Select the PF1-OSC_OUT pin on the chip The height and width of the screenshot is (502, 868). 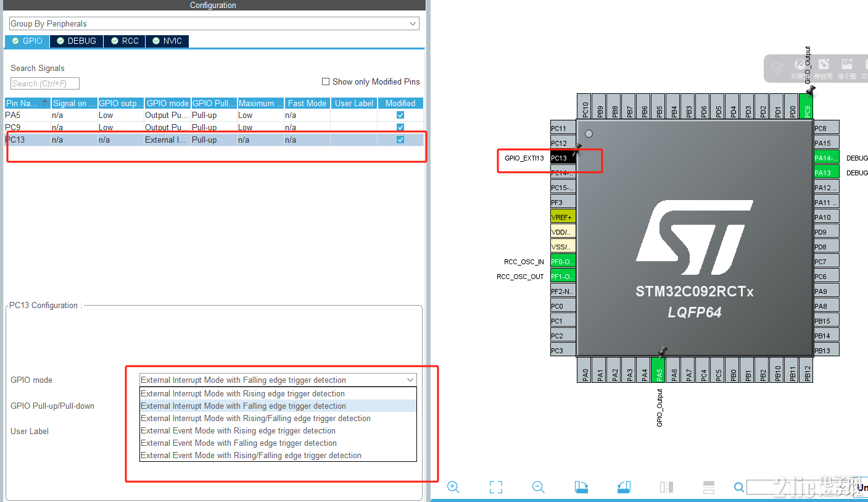click(x=563, y=277)
